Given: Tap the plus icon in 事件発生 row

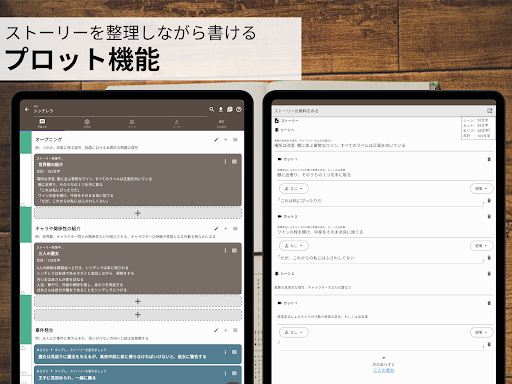Looking at the screenshot, I should pyautogui.click(x=226, y=330).
